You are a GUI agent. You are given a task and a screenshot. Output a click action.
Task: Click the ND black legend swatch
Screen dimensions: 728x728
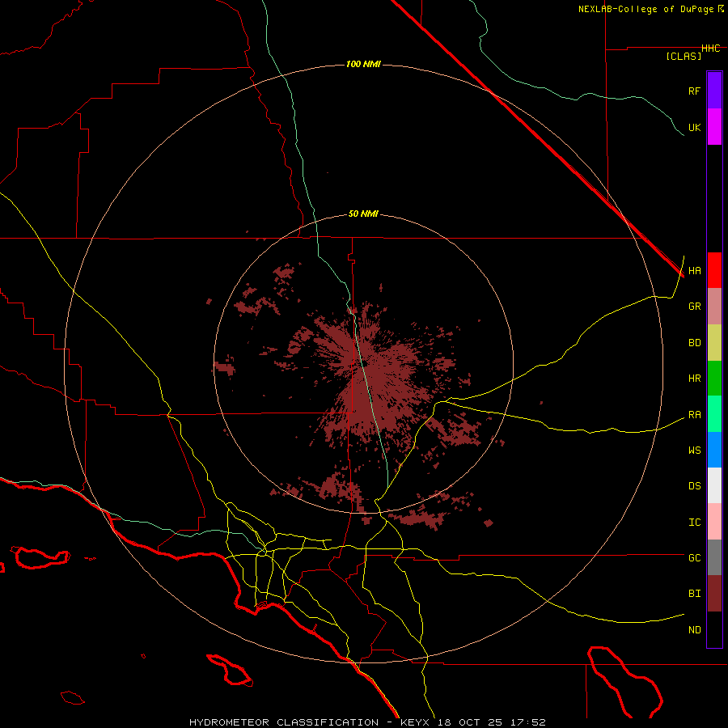(714, 629)
